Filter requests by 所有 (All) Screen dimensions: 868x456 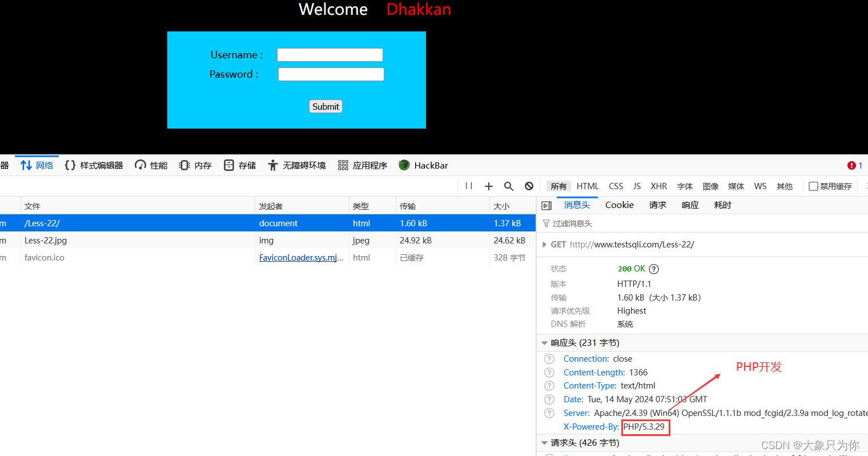click(558, 186)
